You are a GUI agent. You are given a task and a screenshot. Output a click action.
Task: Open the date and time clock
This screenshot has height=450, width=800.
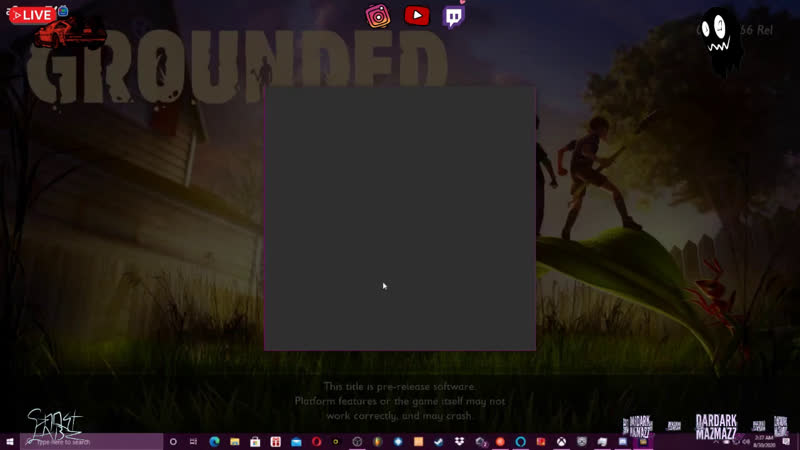pos(764,442)
